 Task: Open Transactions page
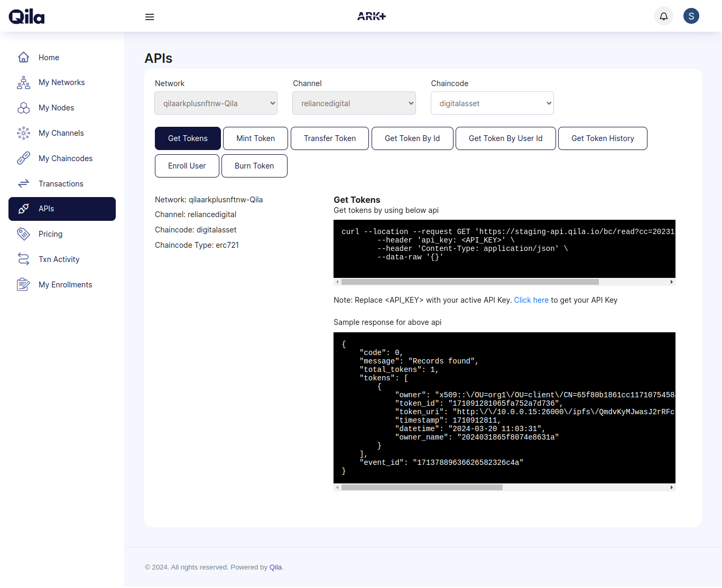pos(62,183)
